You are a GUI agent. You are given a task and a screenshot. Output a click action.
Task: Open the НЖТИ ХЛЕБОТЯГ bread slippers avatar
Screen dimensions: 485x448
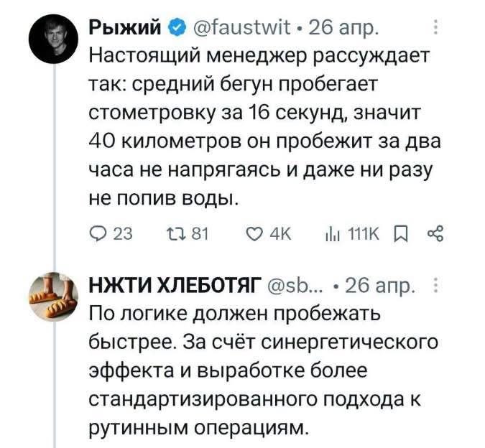point(54,297)
